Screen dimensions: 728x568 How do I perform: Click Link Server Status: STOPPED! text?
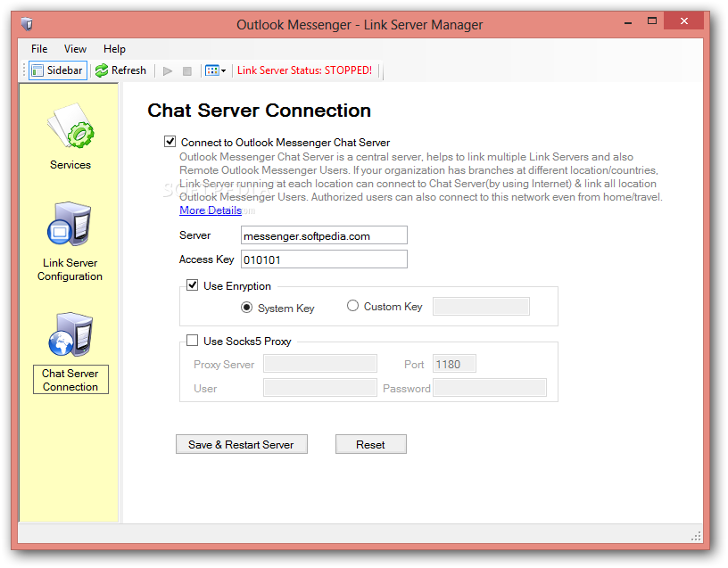tap(304, 70)
